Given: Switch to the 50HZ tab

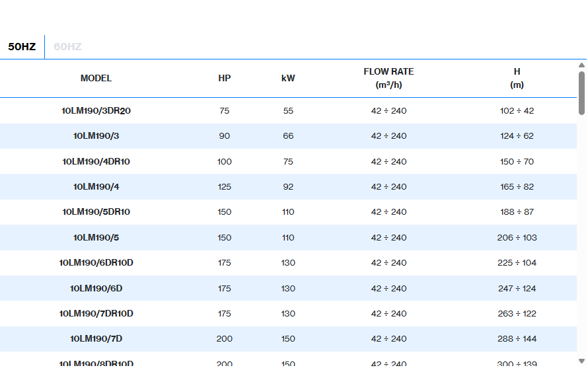Looking at the screenshot, I should coord(22,47).
